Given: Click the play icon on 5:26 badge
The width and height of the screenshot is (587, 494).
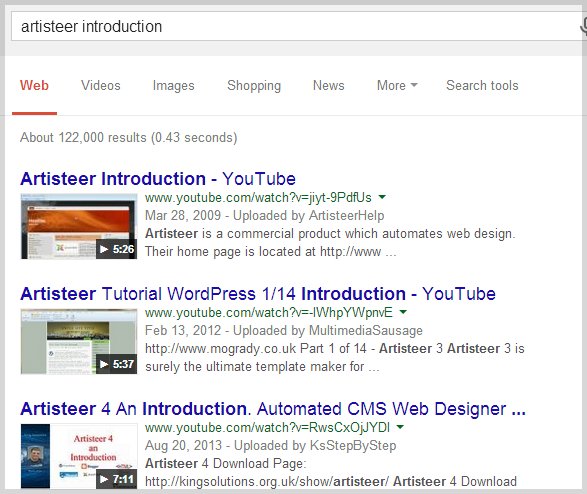Looking at the screenshot, I should [104, 249].
